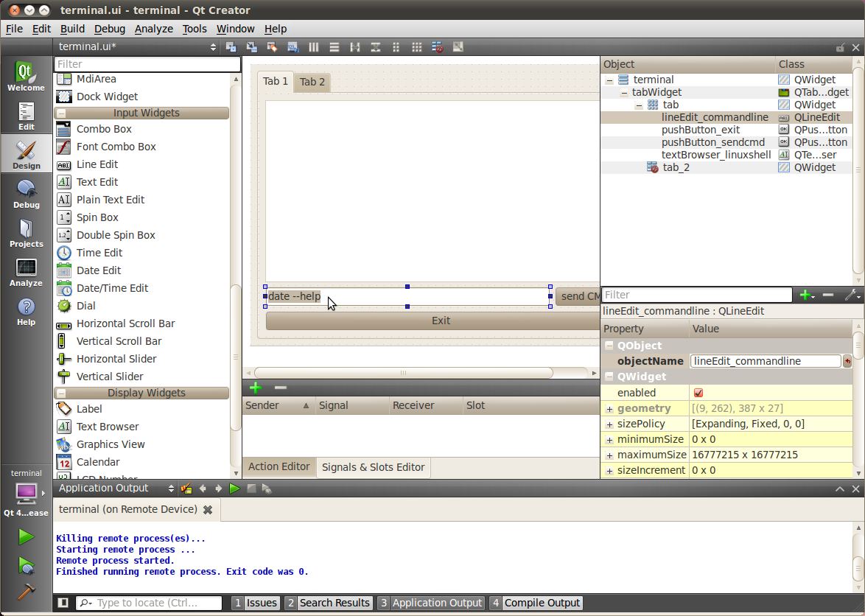Open the Search Results pane
The height and width of the screenshot is (616, 865).
(x=328, y=603)
